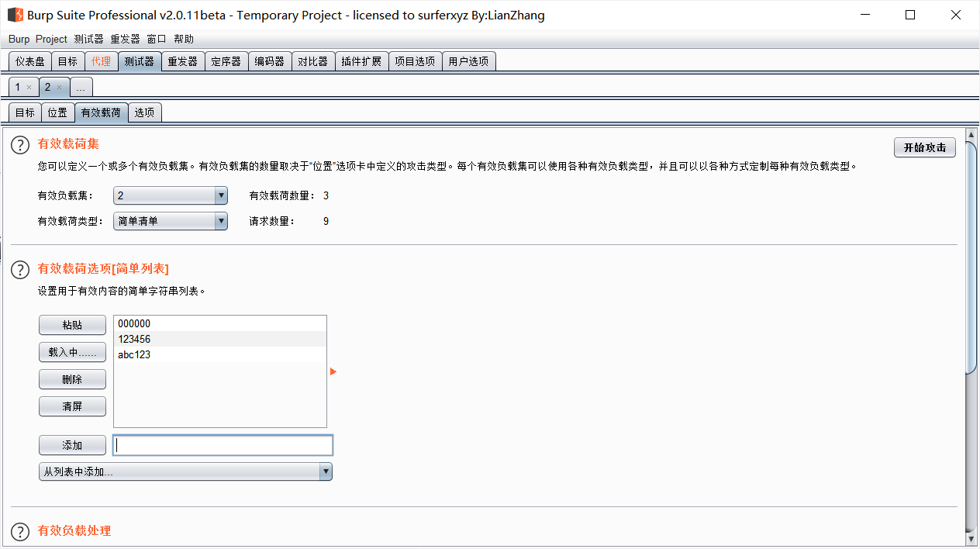Open help icon for 有效负载处理 section
Viewport: 980px width, 549px height.
[x=20, y=532]
